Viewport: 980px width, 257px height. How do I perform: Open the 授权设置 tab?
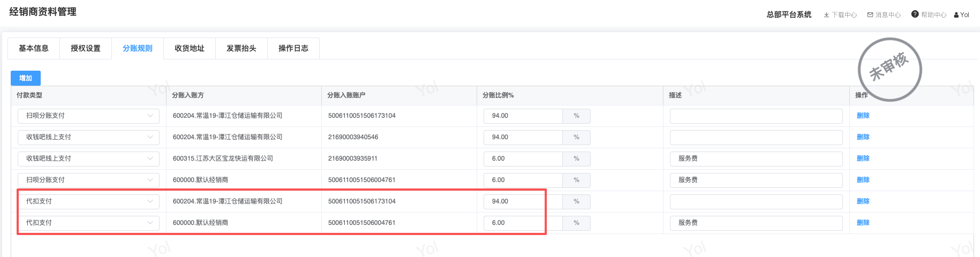tap(86, 48)
